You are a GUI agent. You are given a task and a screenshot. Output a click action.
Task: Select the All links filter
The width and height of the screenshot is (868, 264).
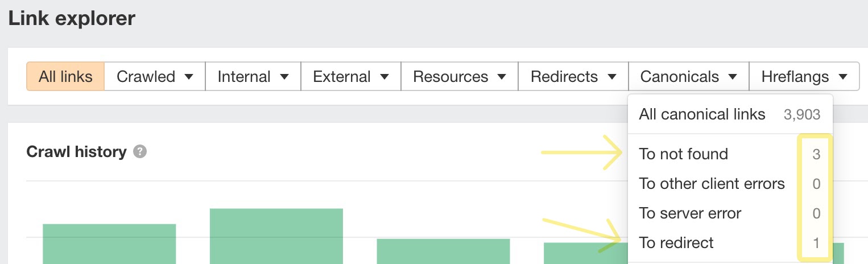coord(65,77)
